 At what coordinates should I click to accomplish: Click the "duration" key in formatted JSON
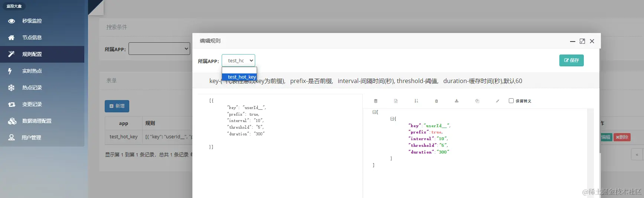(x=421, y=152)
